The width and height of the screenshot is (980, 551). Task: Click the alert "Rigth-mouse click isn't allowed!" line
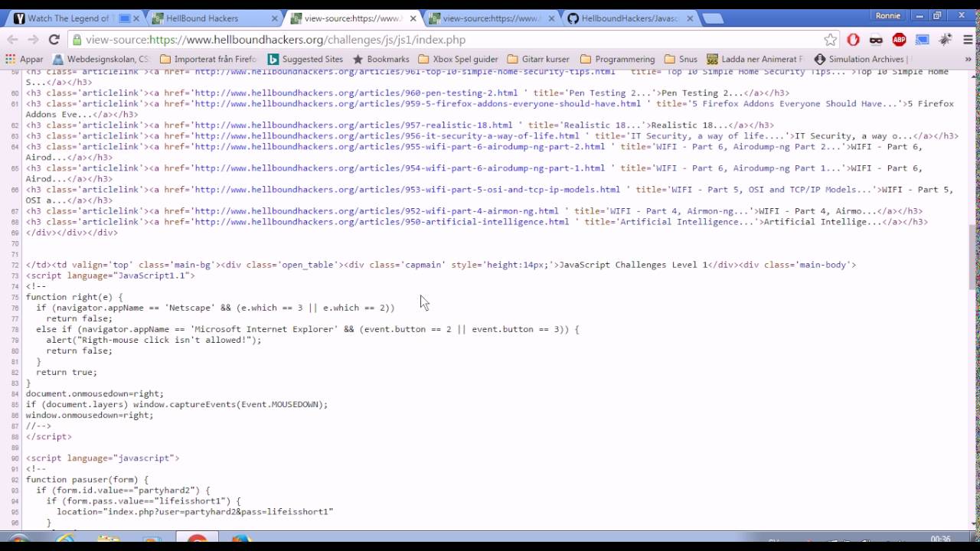pyautogui.click(x=153, y=340)
